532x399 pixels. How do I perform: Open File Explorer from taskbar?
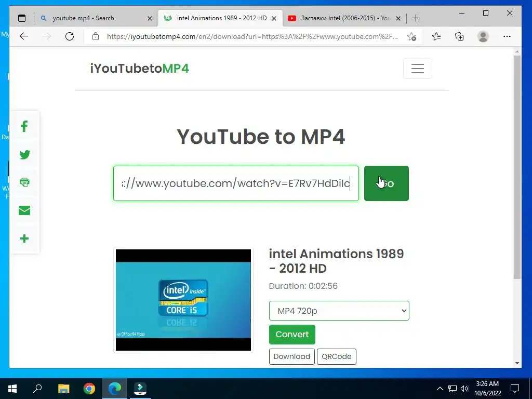pos(63,389)
